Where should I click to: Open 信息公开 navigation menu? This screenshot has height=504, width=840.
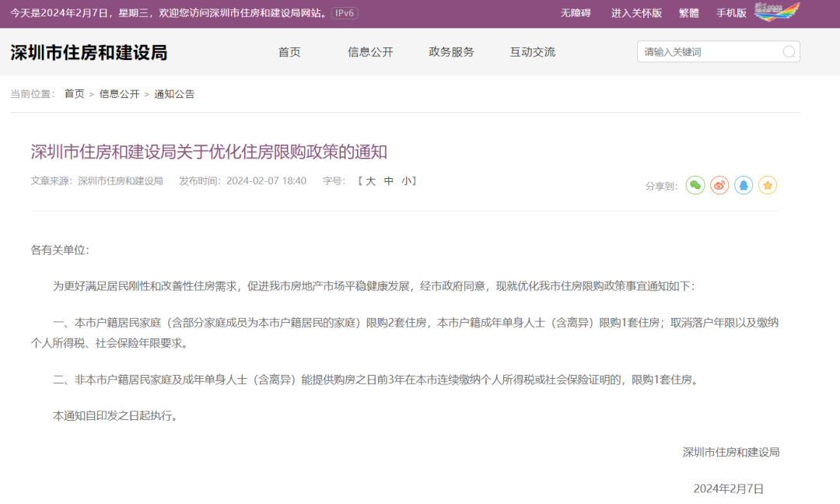(370, 52)
